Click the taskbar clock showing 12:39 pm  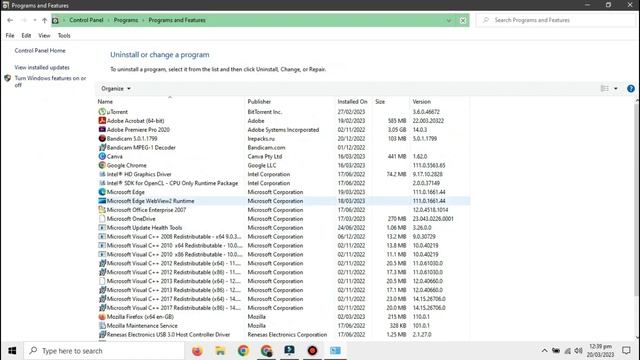(x=600, y=351)
